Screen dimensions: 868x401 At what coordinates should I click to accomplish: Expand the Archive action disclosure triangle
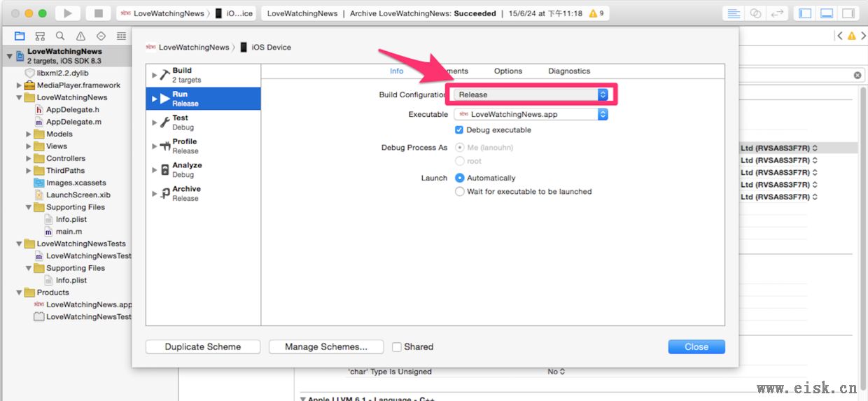154,194
